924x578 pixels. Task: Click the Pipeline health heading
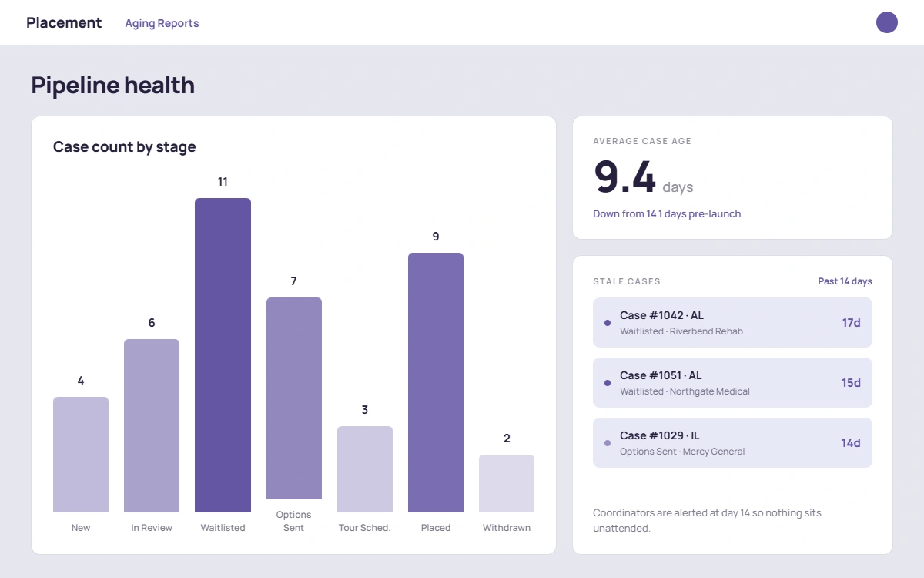[x=113, y=85]
